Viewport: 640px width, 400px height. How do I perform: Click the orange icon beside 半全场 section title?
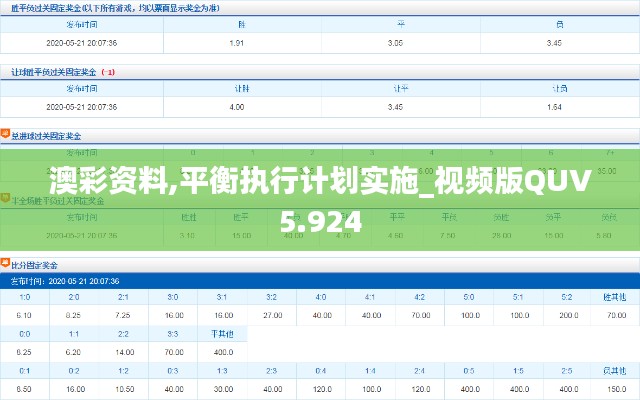5,199
